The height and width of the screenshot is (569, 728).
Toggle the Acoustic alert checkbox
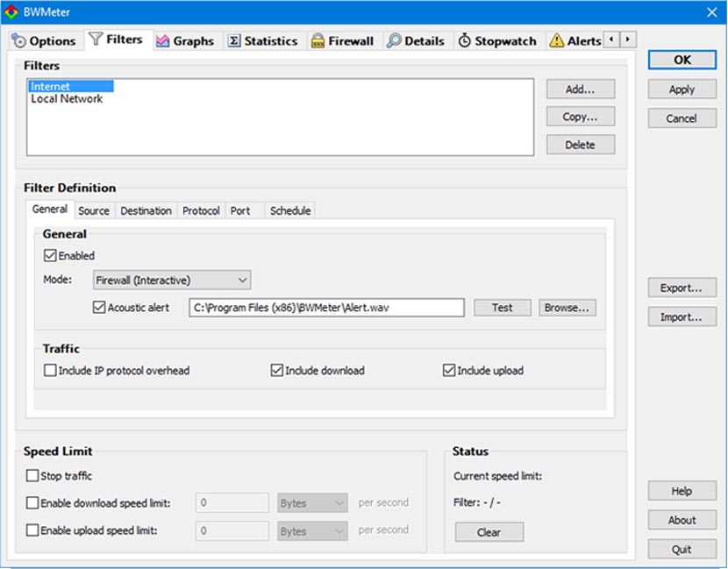(100, 308)
